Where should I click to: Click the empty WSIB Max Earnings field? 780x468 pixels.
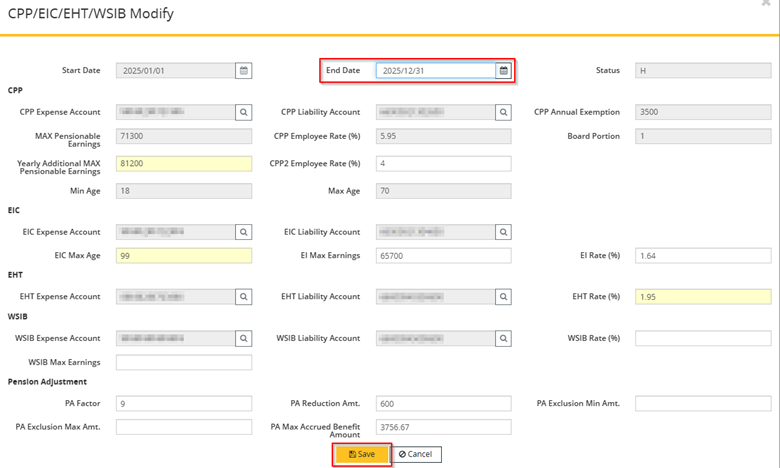point(184,363)
